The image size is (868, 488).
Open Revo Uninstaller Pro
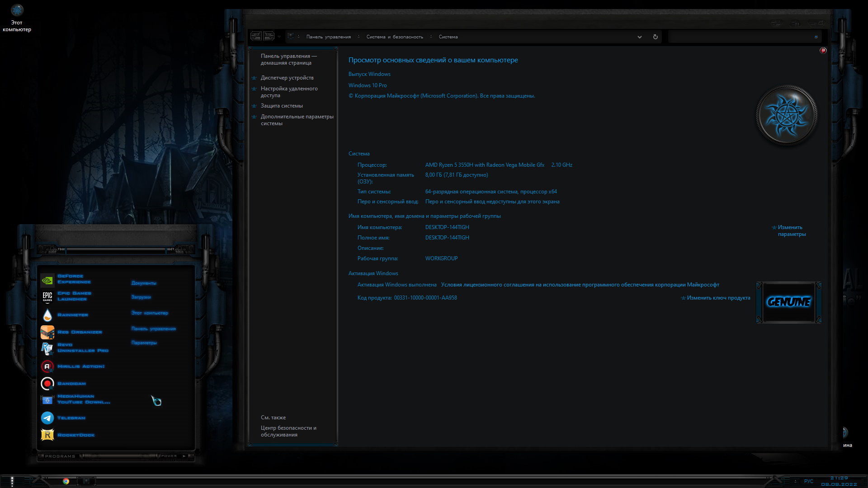tap(83, 348)
